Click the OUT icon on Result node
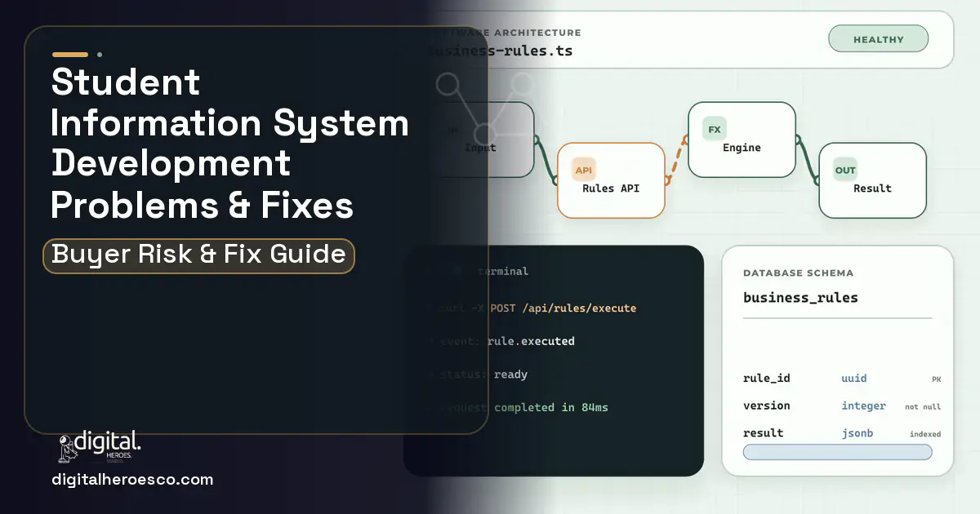The width and height of the screenshot is (980, 514). coord(845,170)
